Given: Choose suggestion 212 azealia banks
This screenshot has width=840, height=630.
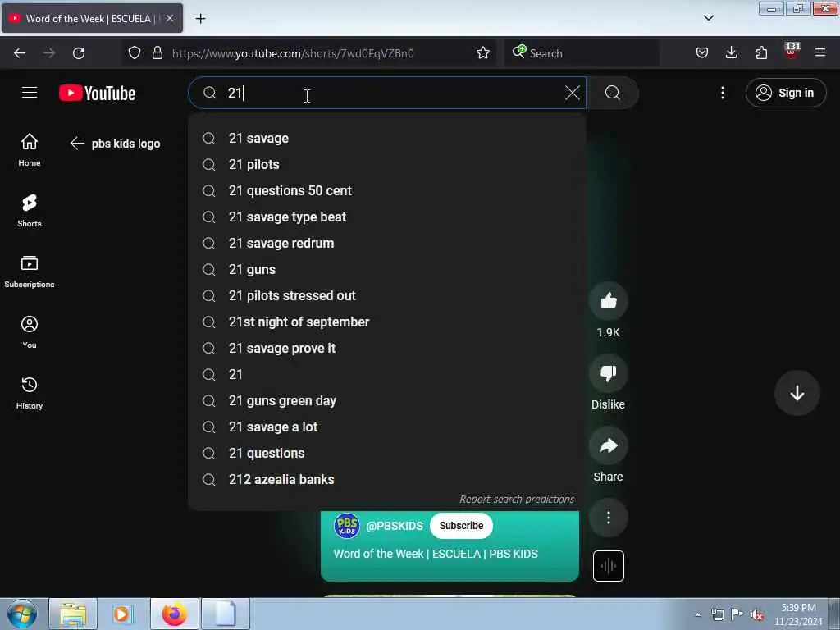Looking at the screenshot, I should pos(387,479).
